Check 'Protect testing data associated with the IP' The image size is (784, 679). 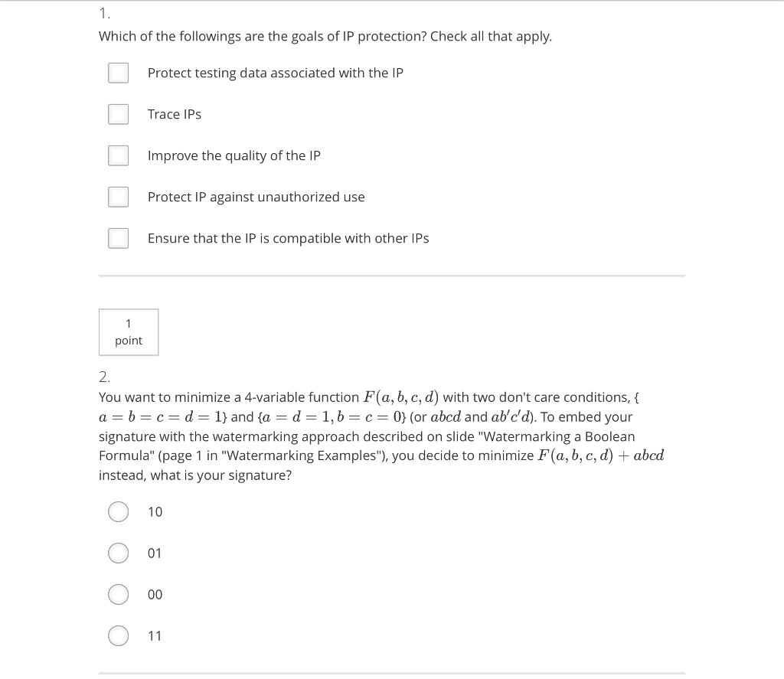pos(119,73)
